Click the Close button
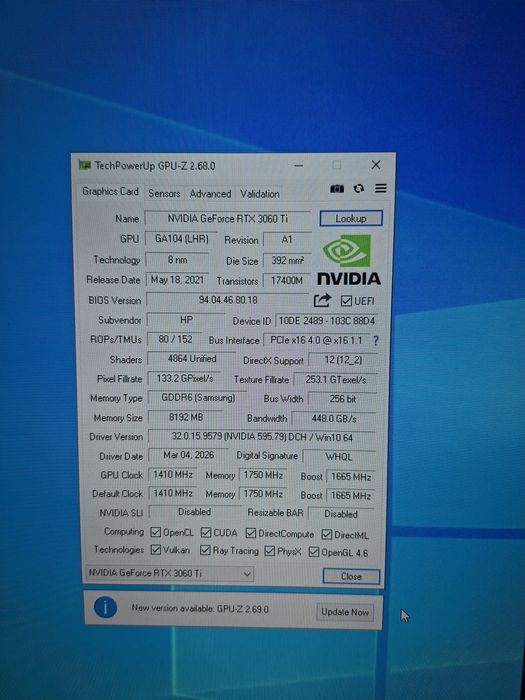The height and width of the screenshot is (700, 525). pyautogui.click(x=351, y=576)
